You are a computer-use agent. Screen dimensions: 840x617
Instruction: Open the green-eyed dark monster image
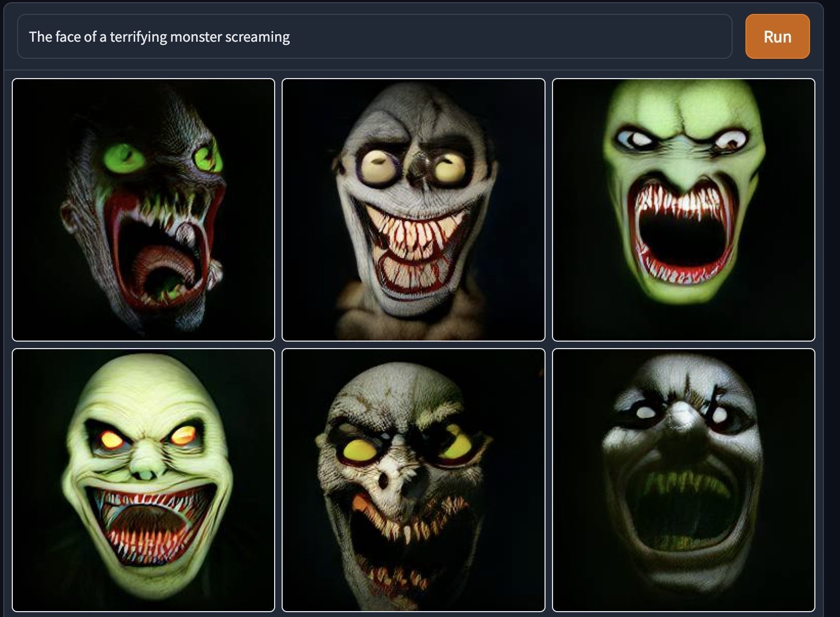coord(143,210)
